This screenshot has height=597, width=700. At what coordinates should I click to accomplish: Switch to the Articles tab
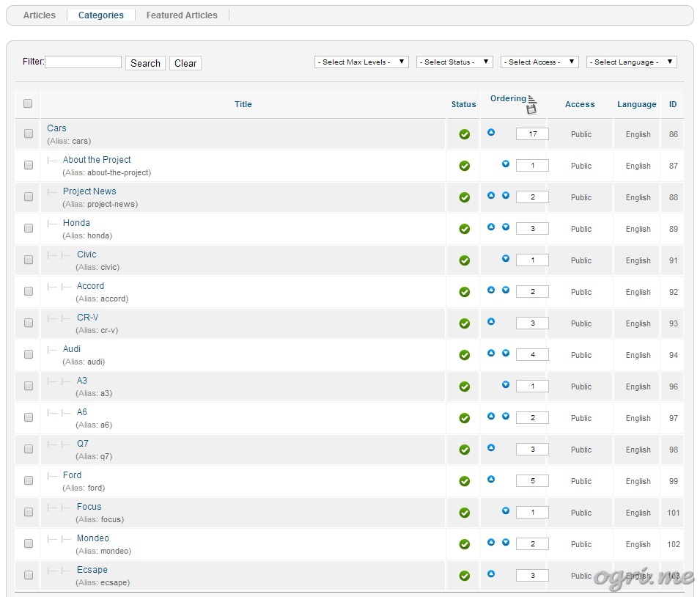coord(40,15)
